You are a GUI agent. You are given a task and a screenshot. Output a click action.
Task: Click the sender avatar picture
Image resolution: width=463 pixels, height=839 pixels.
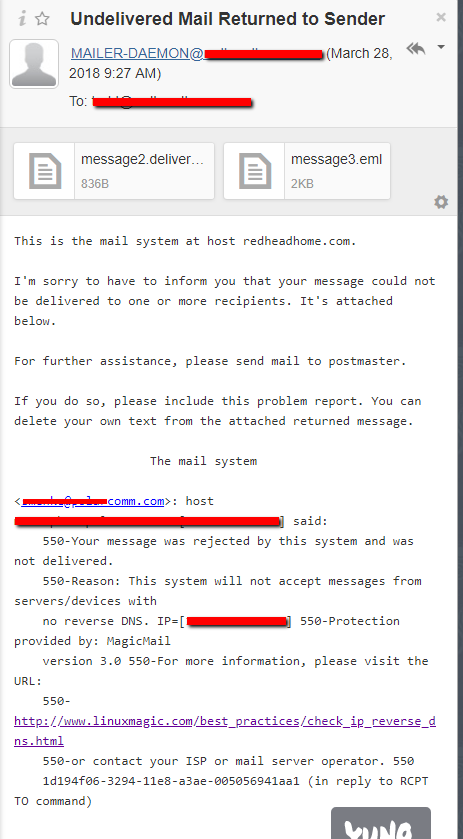coord(34,64)
